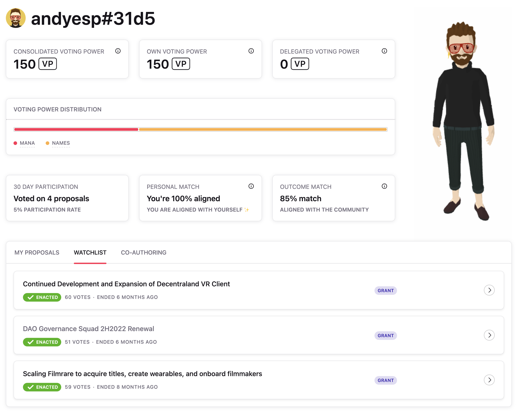Open the Outcome Match info tooltip
The image size is (519, 420).
384,186
